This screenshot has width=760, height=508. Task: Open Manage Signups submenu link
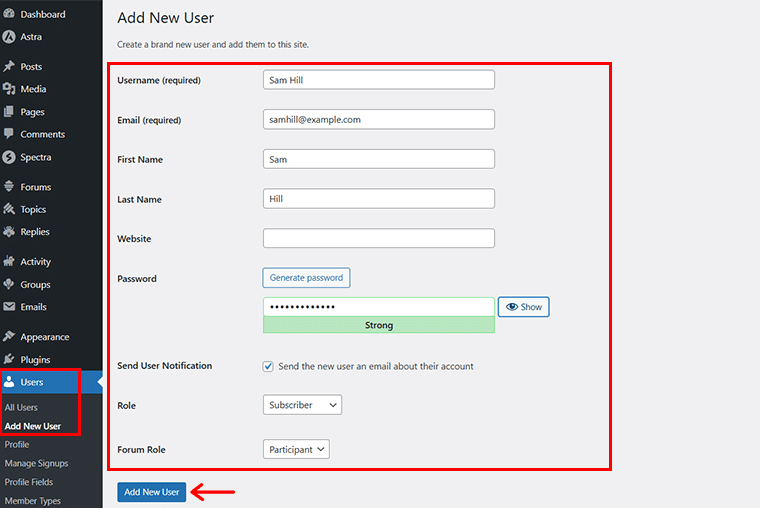[36, 463]
